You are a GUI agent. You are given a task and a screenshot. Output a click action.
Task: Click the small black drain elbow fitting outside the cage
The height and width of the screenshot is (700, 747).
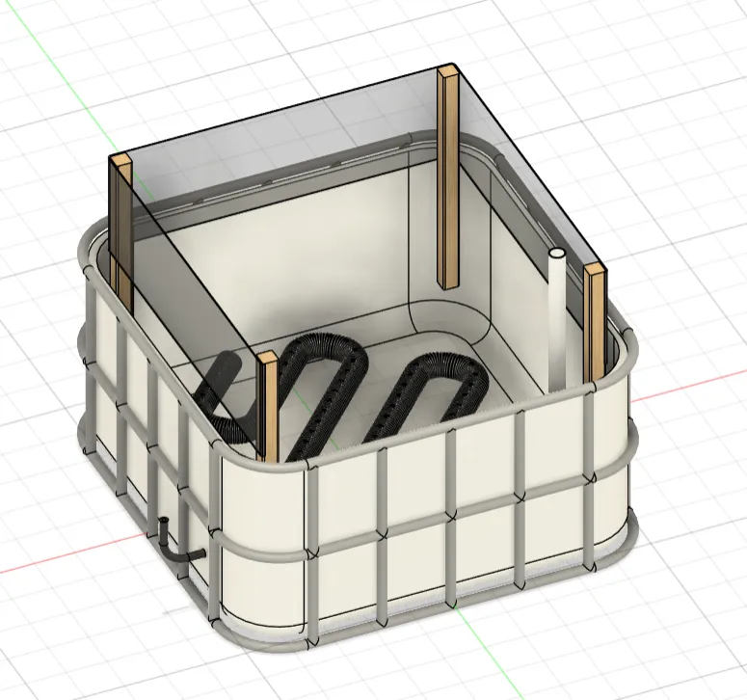coord(180,541)
